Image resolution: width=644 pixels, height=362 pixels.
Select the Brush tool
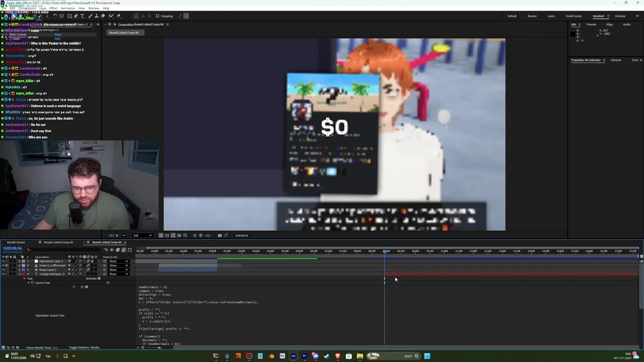[x=90, y=16]
